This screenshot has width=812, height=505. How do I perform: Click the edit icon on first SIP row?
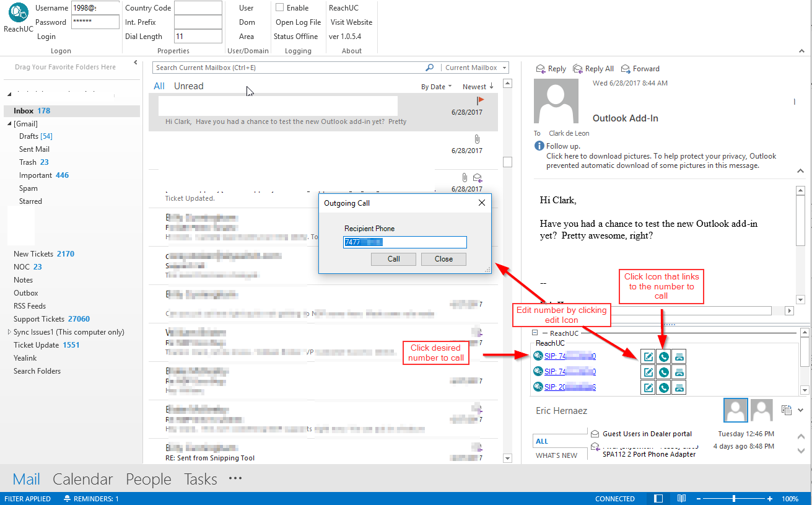click(x=648, y=356)
